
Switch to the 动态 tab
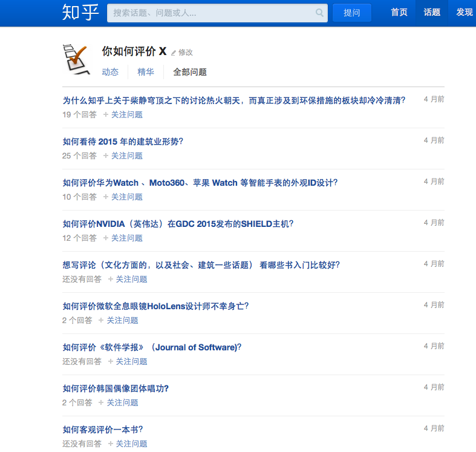pyautogui.click(x=110, y=72)
